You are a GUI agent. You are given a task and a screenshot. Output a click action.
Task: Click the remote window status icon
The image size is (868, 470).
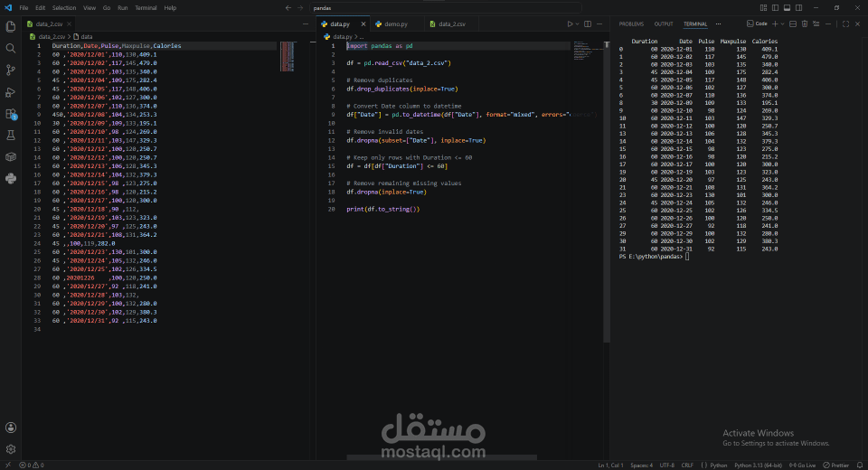click(x=7, y=465)
